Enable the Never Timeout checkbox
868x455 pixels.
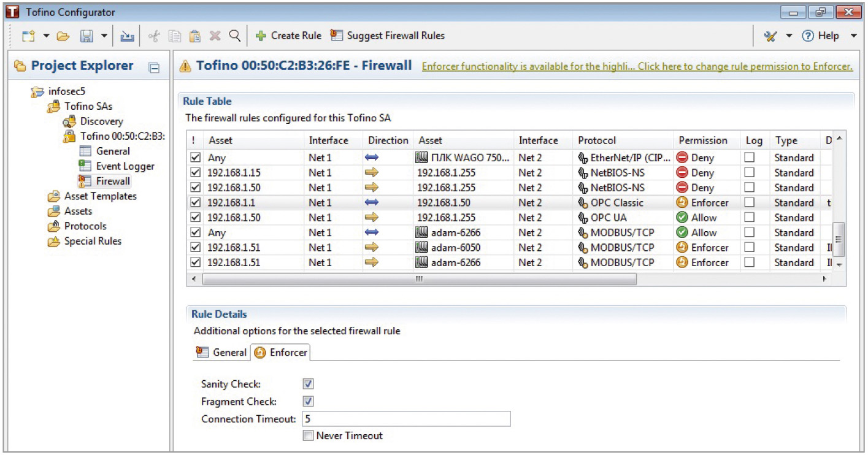[x=309, y=435]
